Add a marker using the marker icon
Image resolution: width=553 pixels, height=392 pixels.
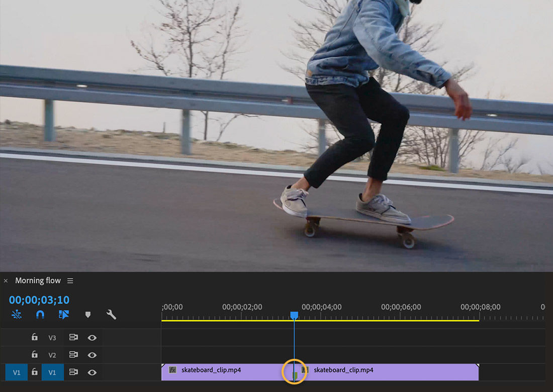pyautogui.click(x=88, y=315)
